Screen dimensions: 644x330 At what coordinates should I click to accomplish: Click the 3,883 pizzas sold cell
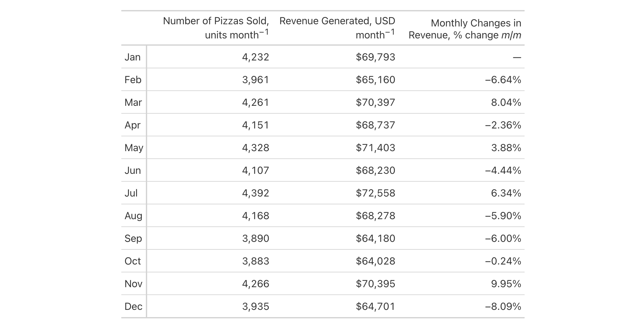256,261
